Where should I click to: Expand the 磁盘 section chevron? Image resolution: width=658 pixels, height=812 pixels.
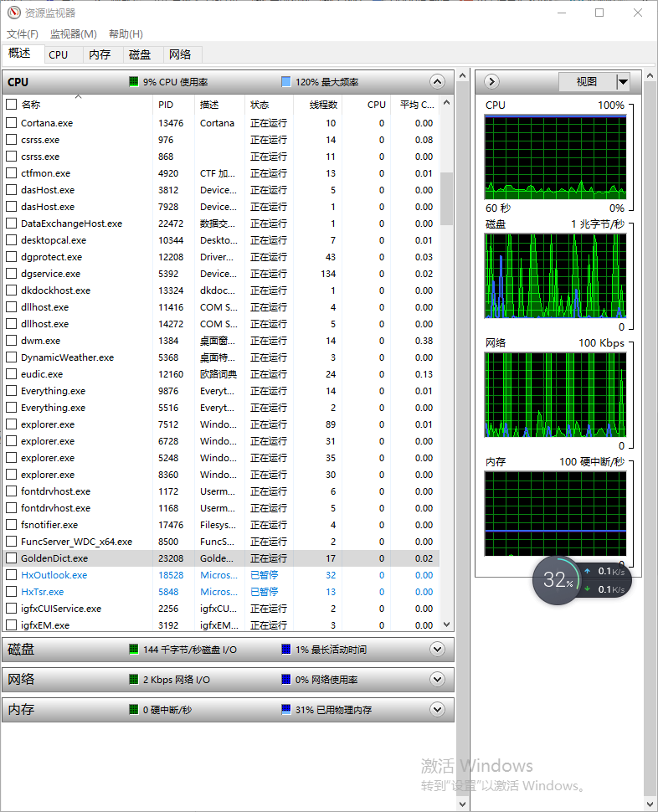[438, 649]
